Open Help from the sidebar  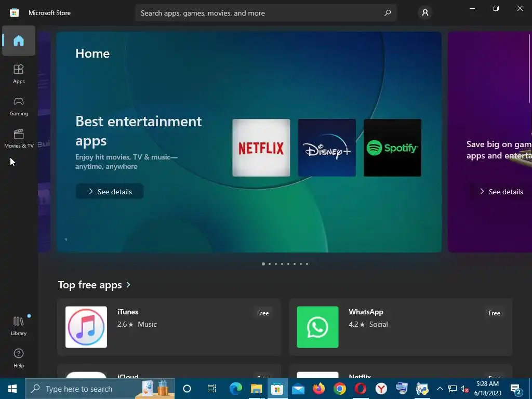(19, 358)
